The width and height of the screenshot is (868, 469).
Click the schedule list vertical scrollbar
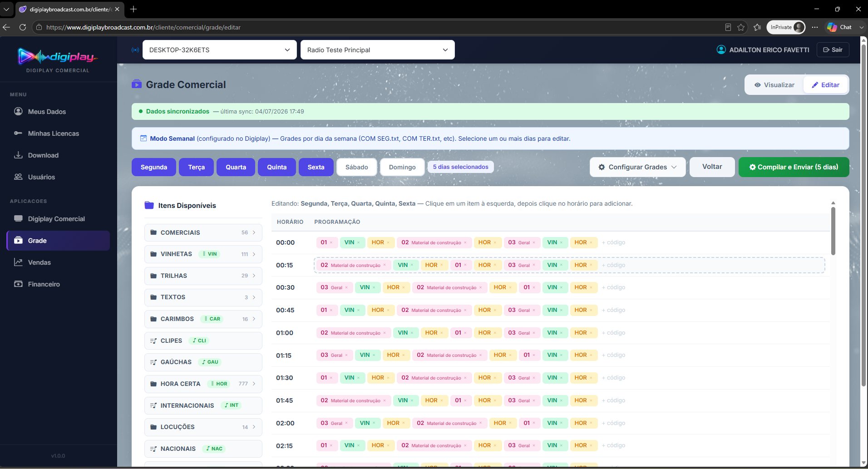(833, 231)
